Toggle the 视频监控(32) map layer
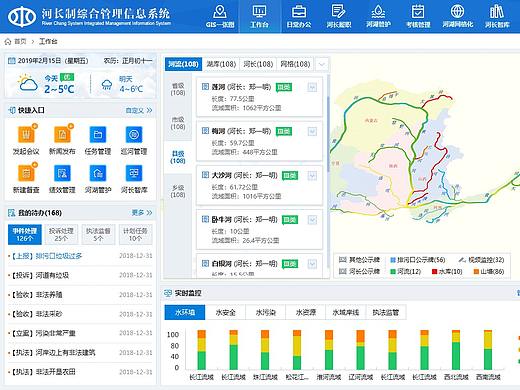This screenshot has width=520, height=390. (x=481, y=260)
